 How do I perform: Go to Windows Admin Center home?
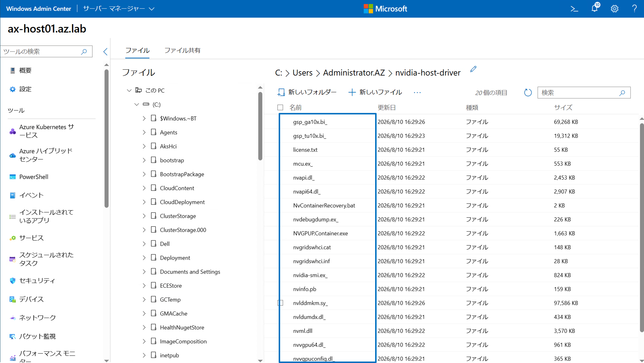pos(38,9)
